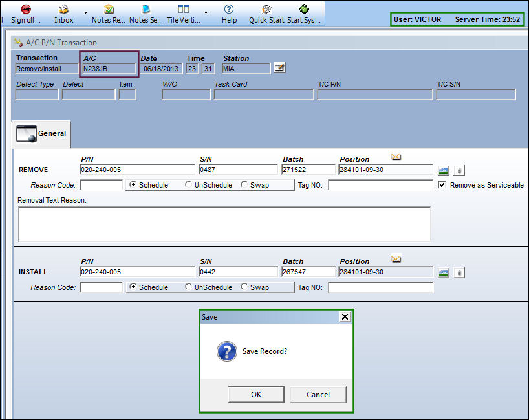Click picture icon next to INSTALL Position
The image size is (529, 420).
(x=444, y=273)
